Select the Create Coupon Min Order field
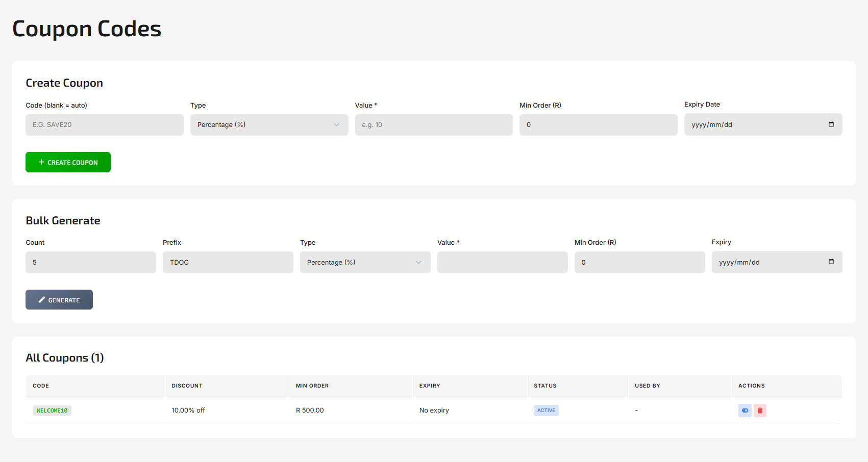868x462 pixels. click(x=598, y=125)
